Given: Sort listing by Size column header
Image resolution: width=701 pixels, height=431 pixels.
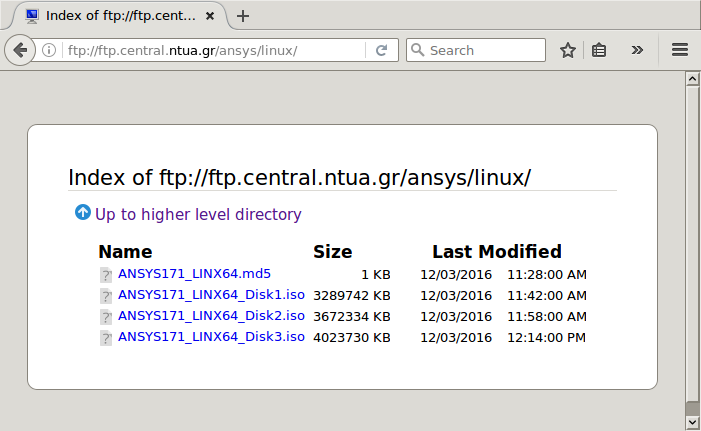Looking at the screenshot, I should 333,252.
